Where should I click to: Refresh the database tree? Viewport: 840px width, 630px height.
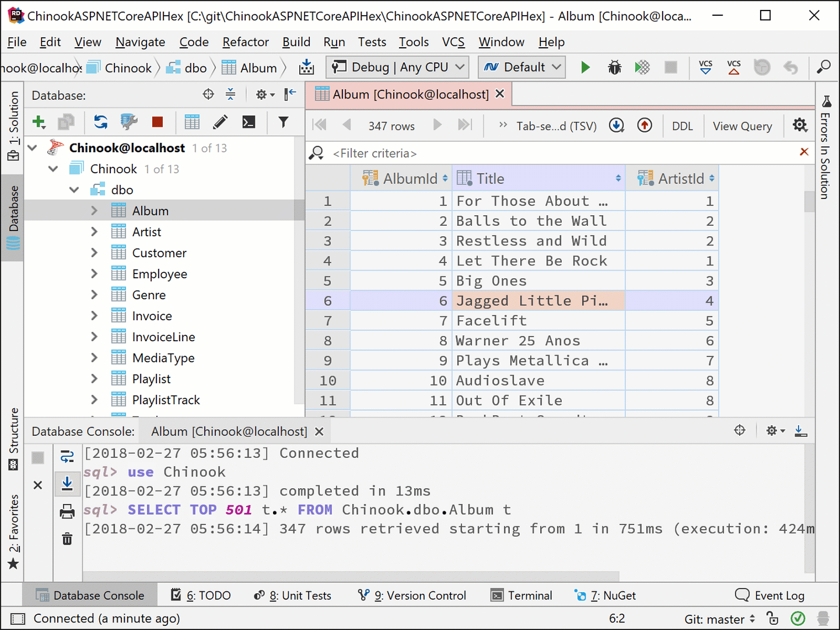100,122
